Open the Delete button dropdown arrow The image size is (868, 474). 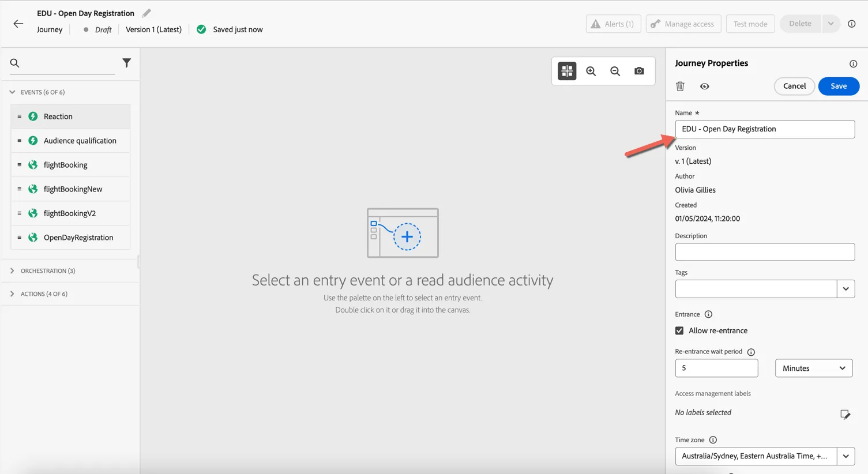coord(831,24)
